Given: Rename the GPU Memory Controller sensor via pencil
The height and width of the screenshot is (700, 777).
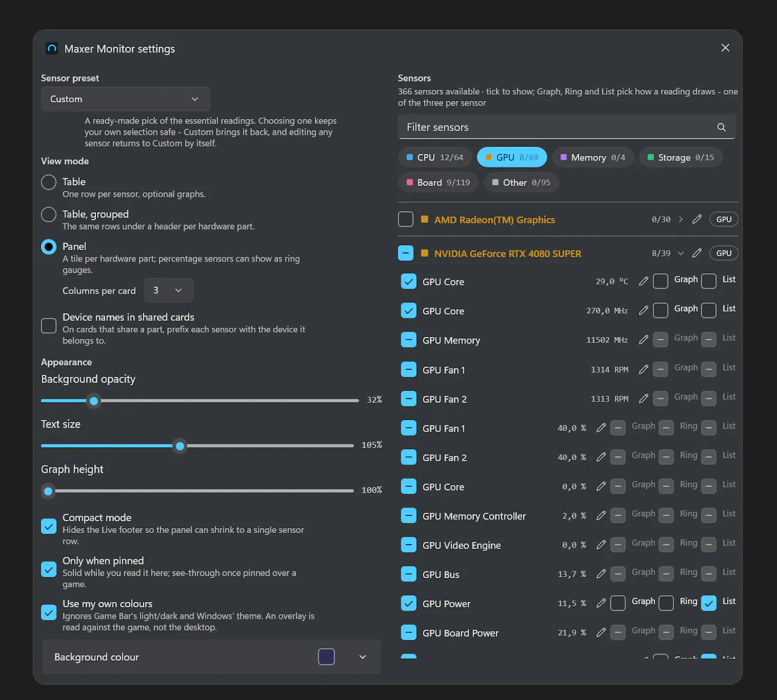Looking at the screenshot, I should tap(601, 516).
